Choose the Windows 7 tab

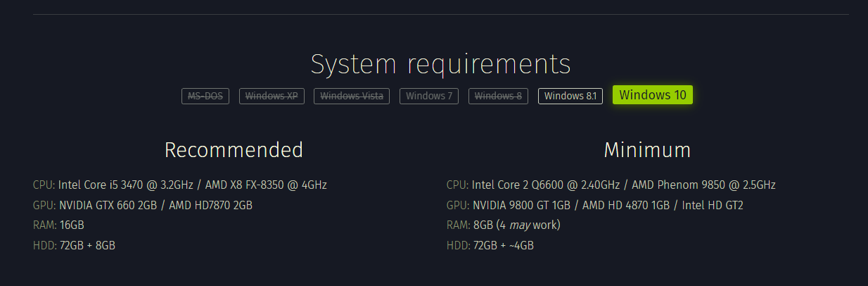pos(429,97)
